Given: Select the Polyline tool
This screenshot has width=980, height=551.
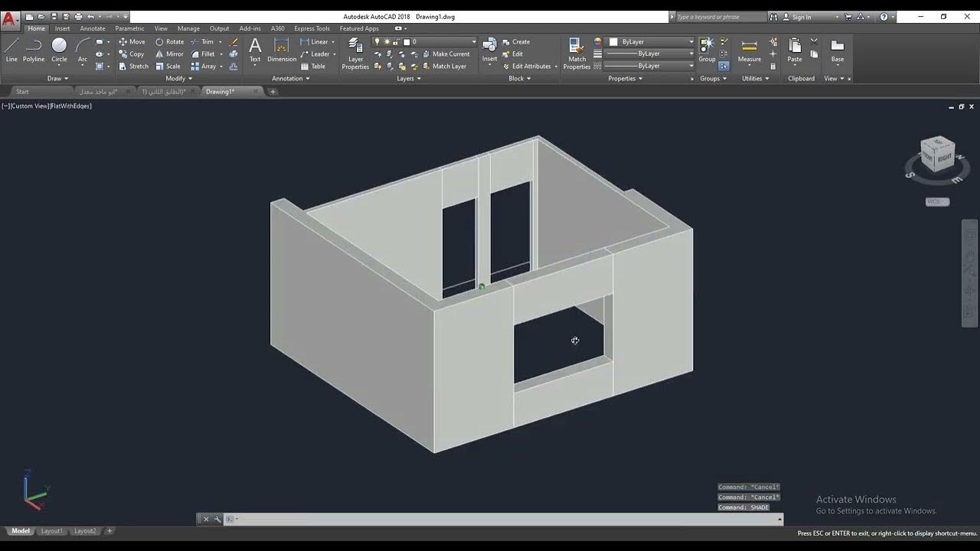Looking at the screenshot, I should 34,50.
